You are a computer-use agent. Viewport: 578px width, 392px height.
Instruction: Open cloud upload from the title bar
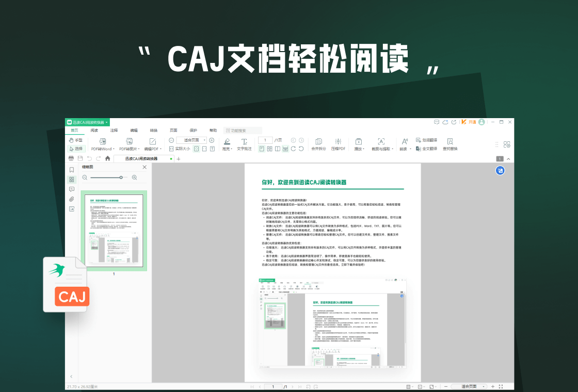(445, 122)
